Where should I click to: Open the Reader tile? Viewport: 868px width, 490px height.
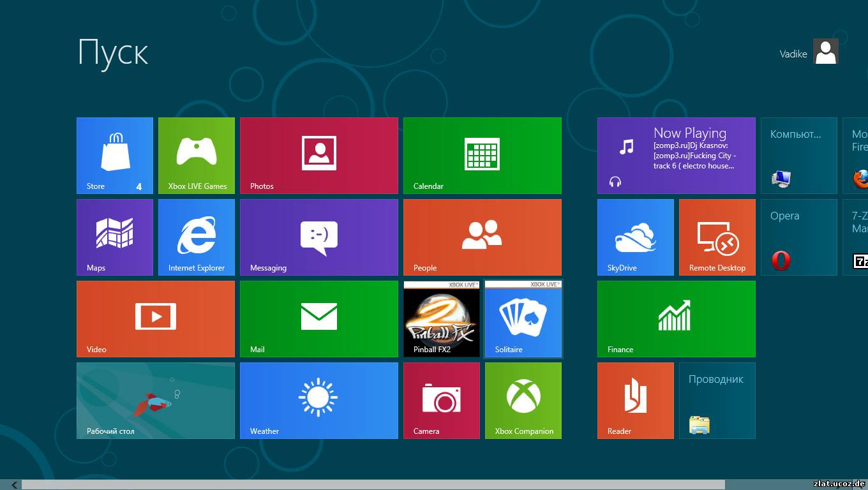pos(636,401)
